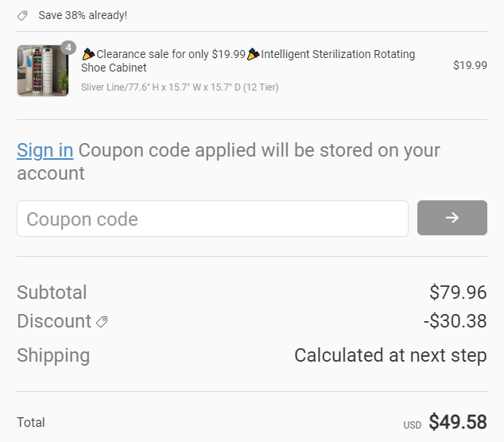This screenshot has width=504, height=442.
Task: Click the Shipping label
Action: (53, 355)
